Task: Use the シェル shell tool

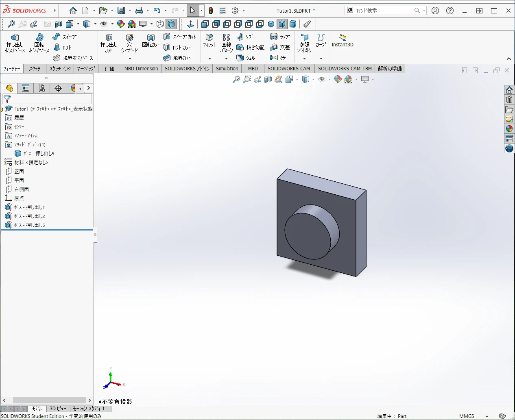Action: click(245, 58)
